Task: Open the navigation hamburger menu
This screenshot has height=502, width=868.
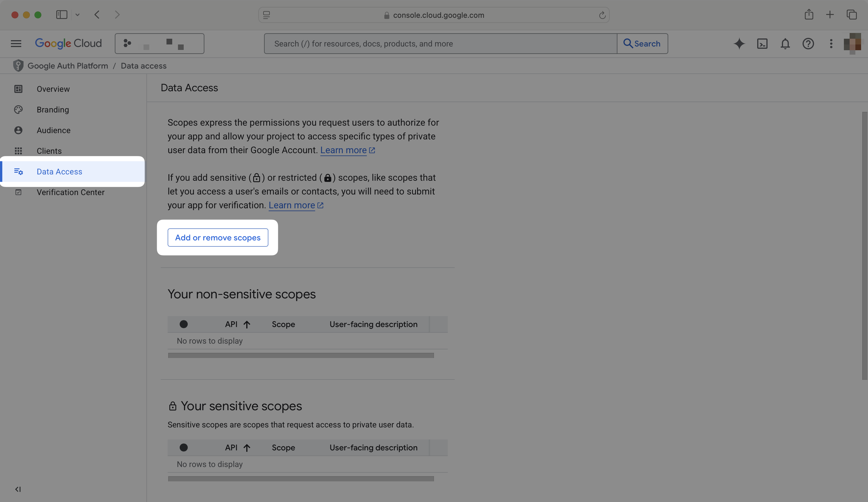Action: [x=16, y=43]
